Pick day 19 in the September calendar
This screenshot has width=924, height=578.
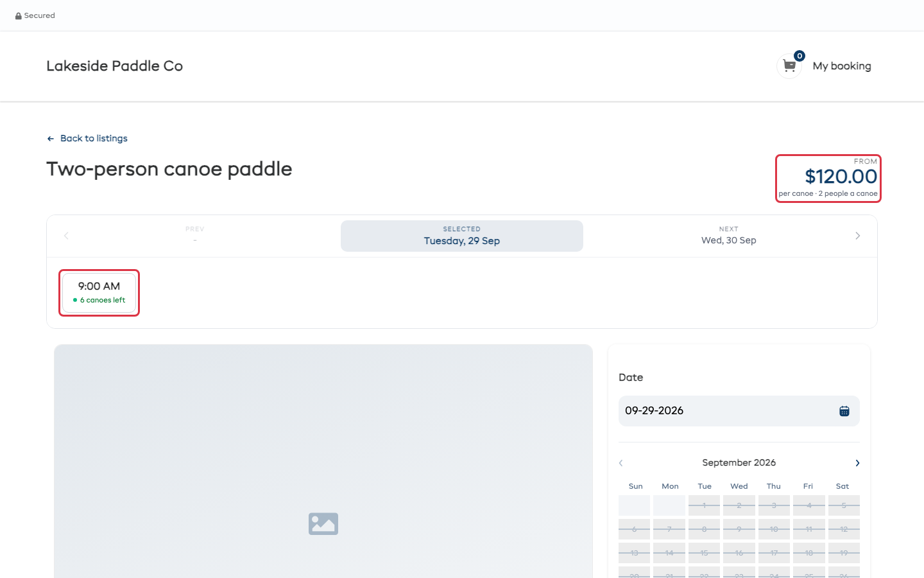pos(844,553)
